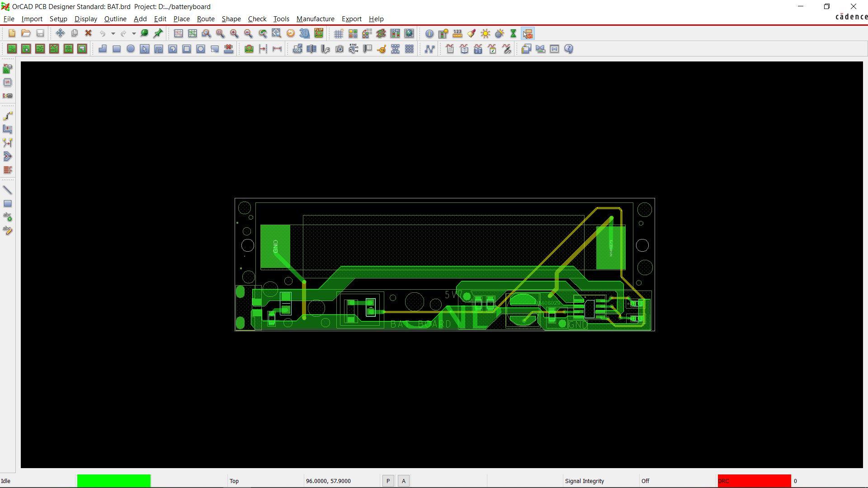868x488 pixels.
Task: Click the Flip design icon
Action: click(x=319, y=33)
